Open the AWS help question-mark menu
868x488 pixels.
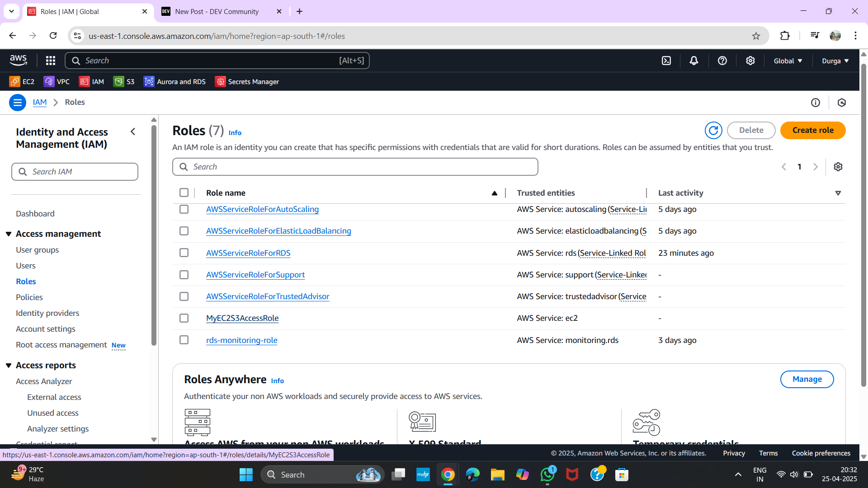pos(722,61)
